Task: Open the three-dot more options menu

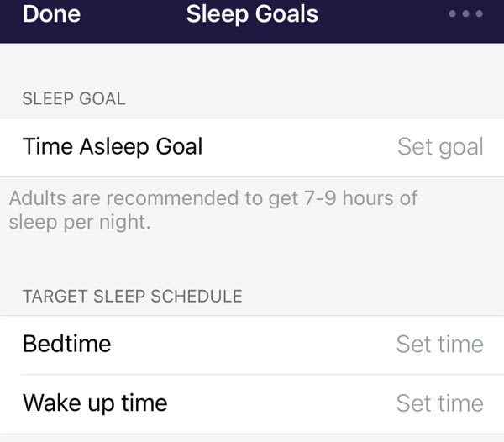Action: [466, 14]
